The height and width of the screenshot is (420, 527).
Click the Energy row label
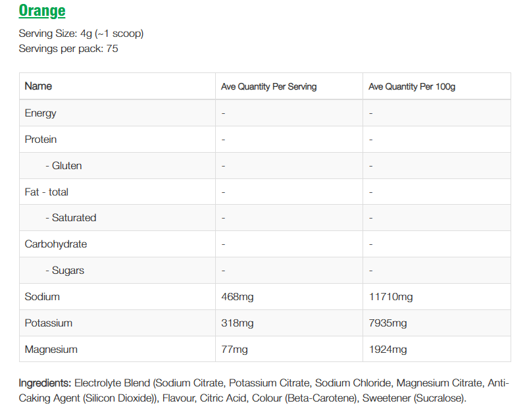coord(41,113)
